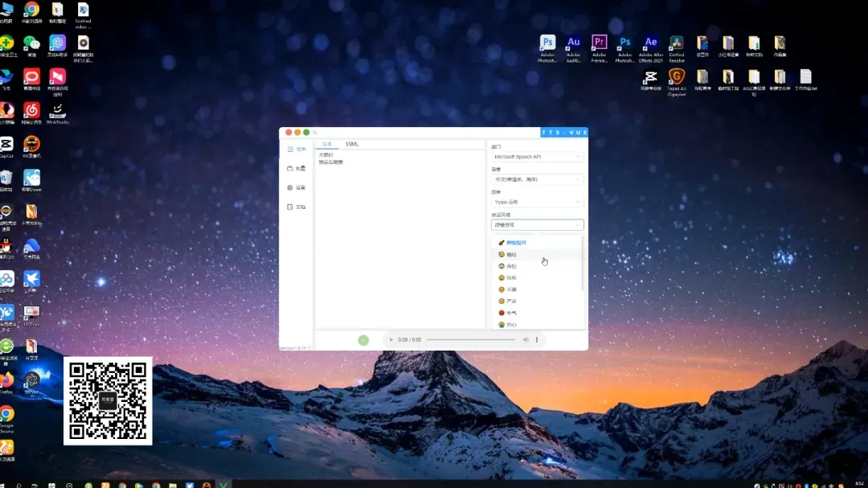This screenshot has width=868, height=488.
Task: Open the tts-vue desktop shortcut icon
Action: click(31, 383)
